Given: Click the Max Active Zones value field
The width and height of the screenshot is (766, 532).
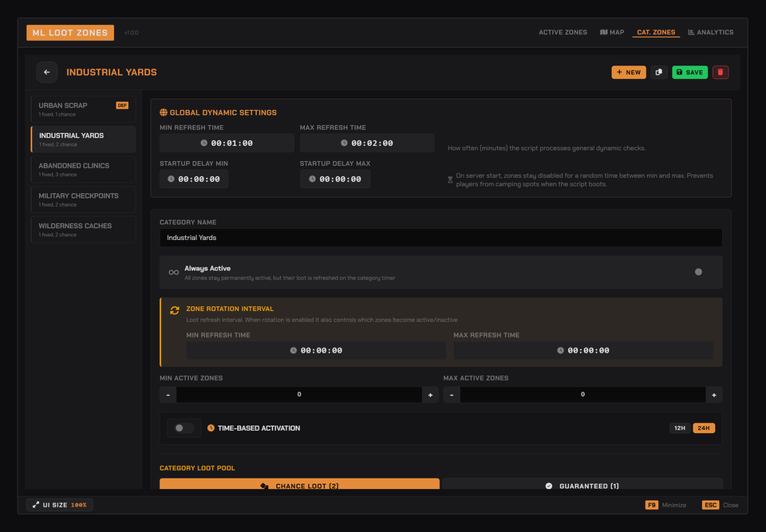Looking at the screenshot, I should tap(582, 395).
